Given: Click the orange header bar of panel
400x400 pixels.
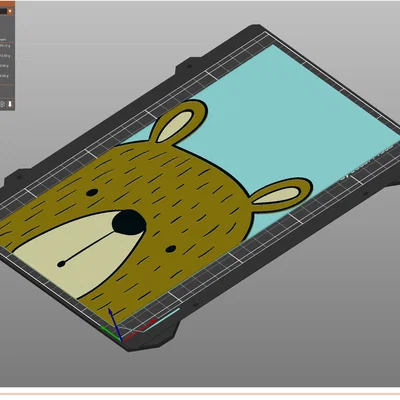Looking at the screenshot, I should click(x=7, y=4).
